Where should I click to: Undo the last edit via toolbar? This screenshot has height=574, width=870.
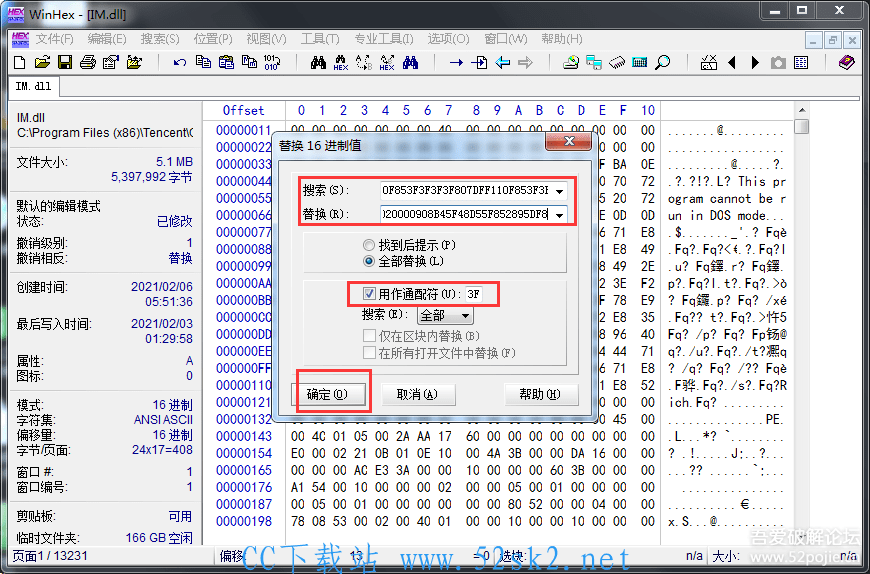click(180, 62)
